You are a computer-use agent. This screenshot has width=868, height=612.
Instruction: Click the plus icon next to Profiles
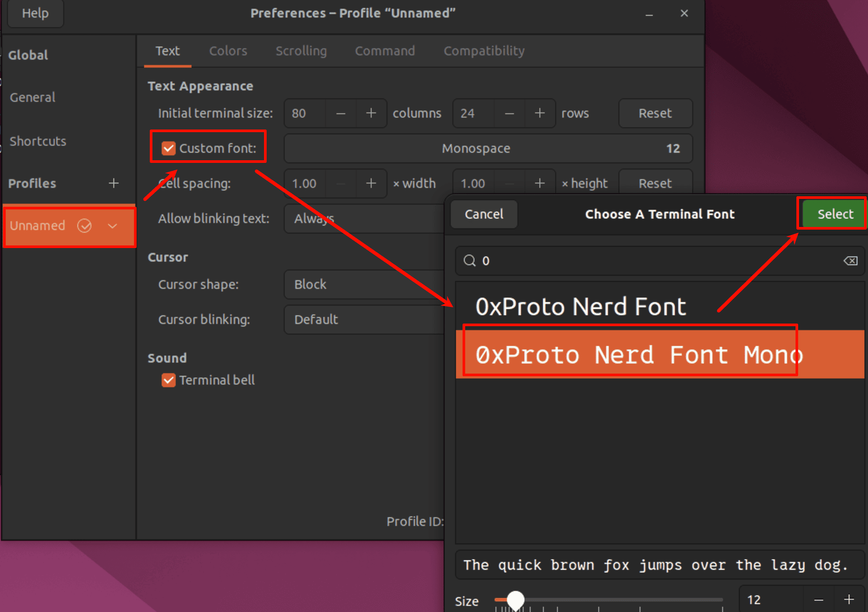[114, 183]
